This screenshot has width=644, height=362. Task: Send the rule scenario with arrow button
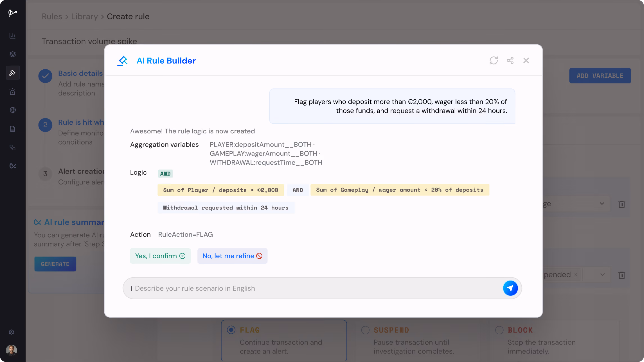[510, 288]
